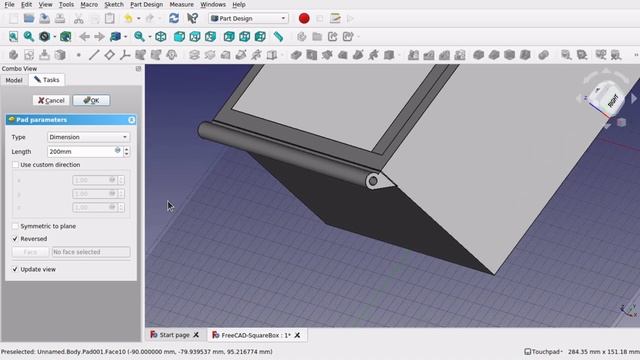Set isometric view

[161, 37]
